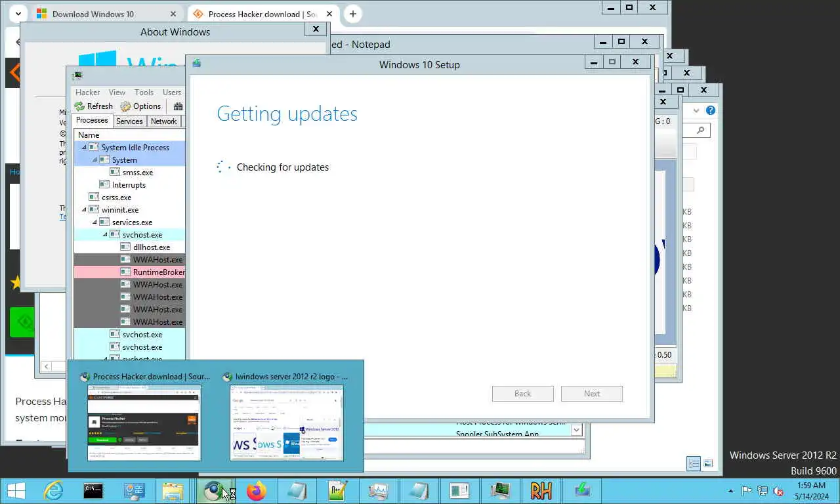Open Command Prompt taskbar icon
The width and height of the screenshot is (840, 504).
tap(93, 491)
